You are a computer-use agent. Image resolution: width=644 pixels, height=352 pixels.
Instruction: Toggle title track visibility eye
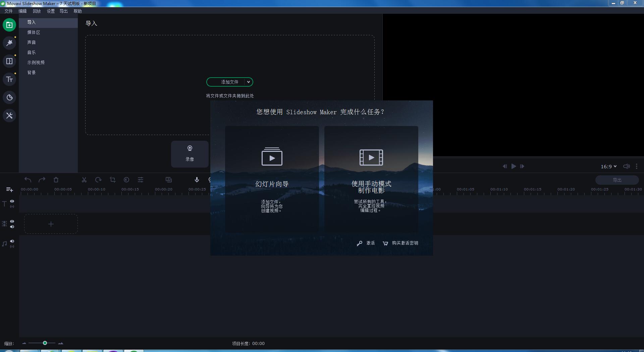(x=12, y=201)
